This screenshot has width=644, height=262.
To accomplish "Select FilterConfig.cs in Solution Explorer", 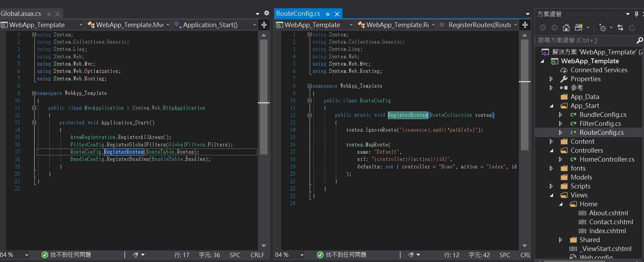I will [600, 124].
